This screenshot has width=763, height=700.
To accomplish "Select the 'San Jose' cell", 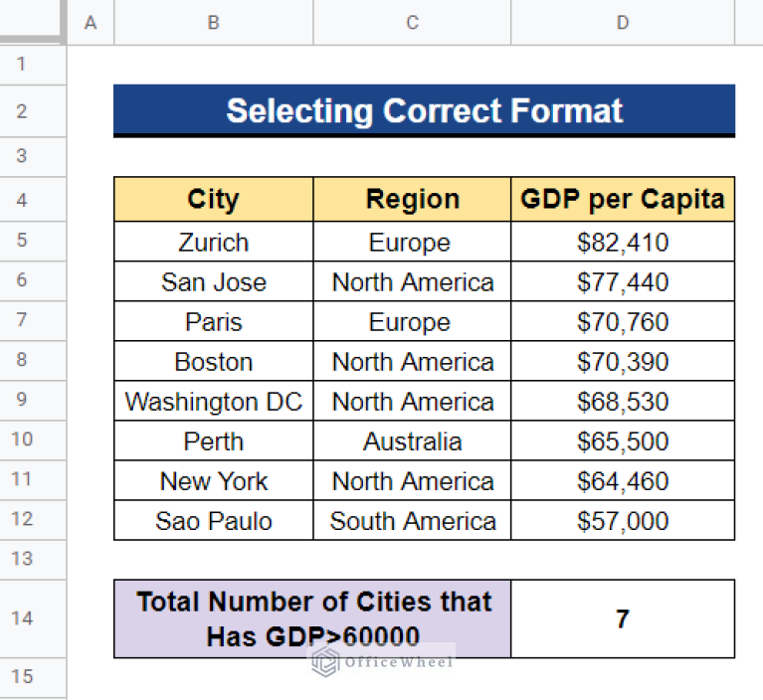I will point(214,281).
